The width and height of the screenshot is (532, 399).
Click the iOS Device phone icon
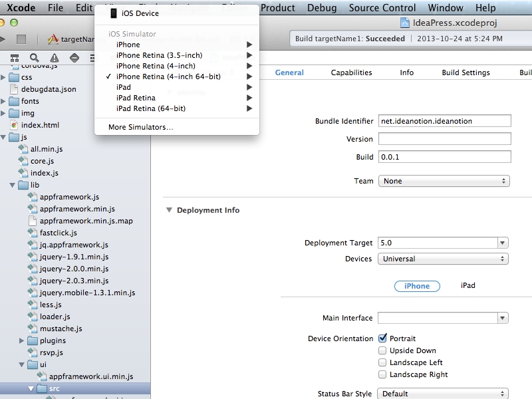click(114, 13)
